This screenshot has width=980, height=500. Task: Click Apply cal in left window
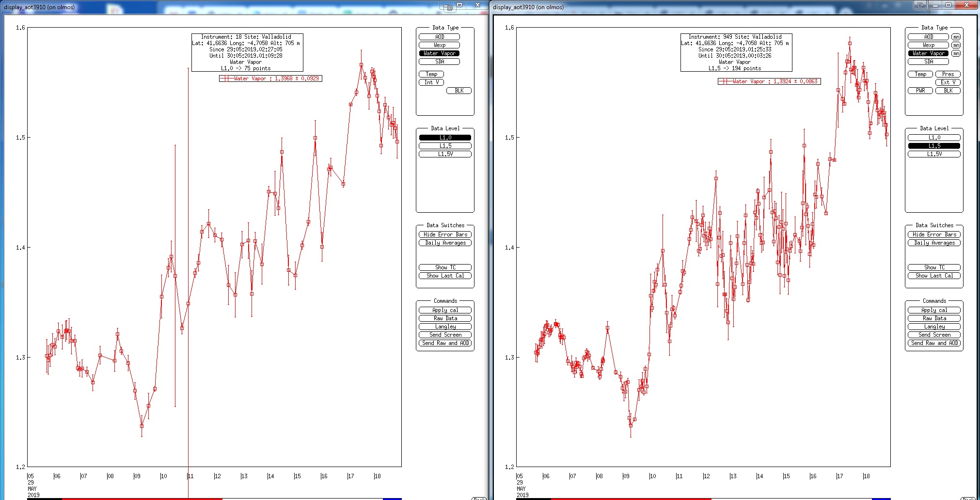(x=445, y=310)
